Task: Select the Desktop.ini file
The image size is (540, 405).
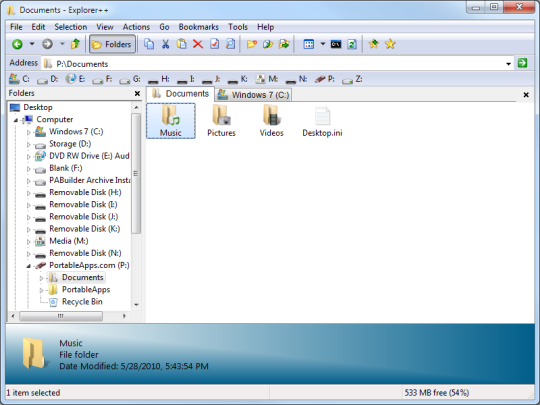Action: [x=322, y=121]
